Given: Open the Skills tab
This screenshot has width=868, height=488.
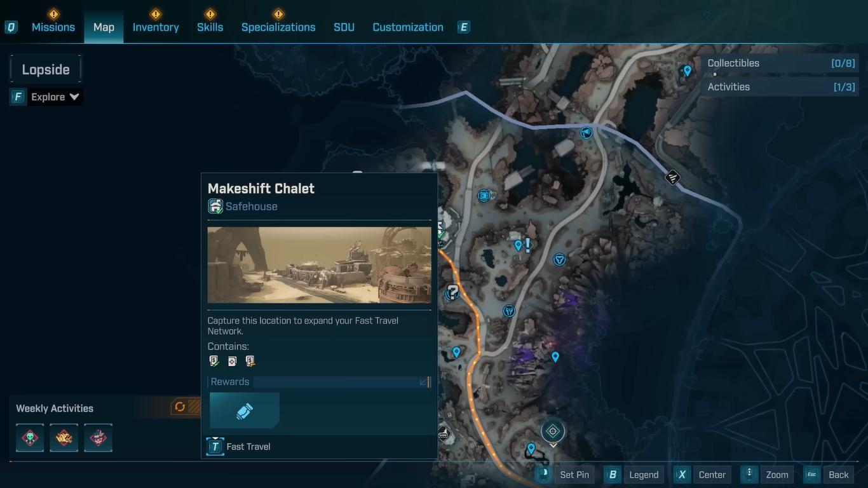Looking at the screenshot, I should click(x=210, y=27).
